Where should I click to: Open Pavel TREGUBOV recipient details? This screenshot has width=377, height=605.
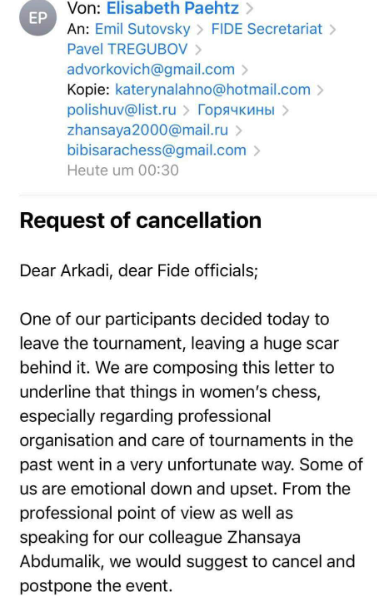pyautogui.click(x=127, y=49)
